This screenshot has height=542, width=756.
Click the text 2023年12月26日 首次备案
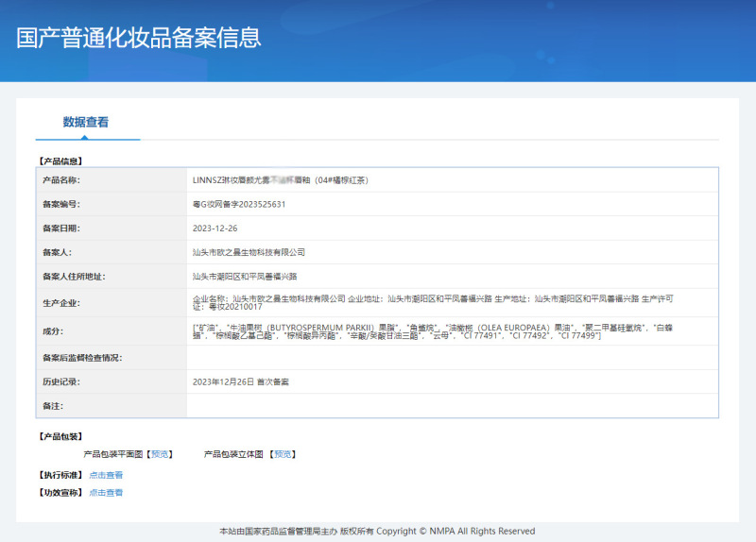241,382
